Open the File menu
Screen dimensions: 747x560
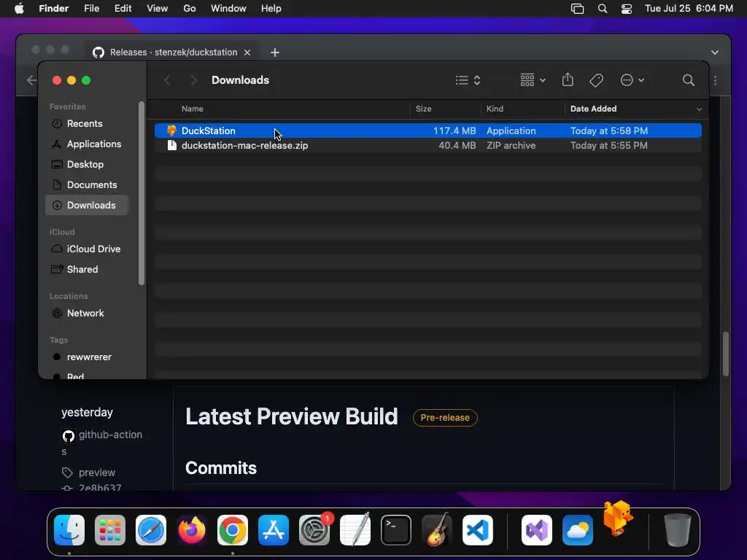(x=91, y=9)
